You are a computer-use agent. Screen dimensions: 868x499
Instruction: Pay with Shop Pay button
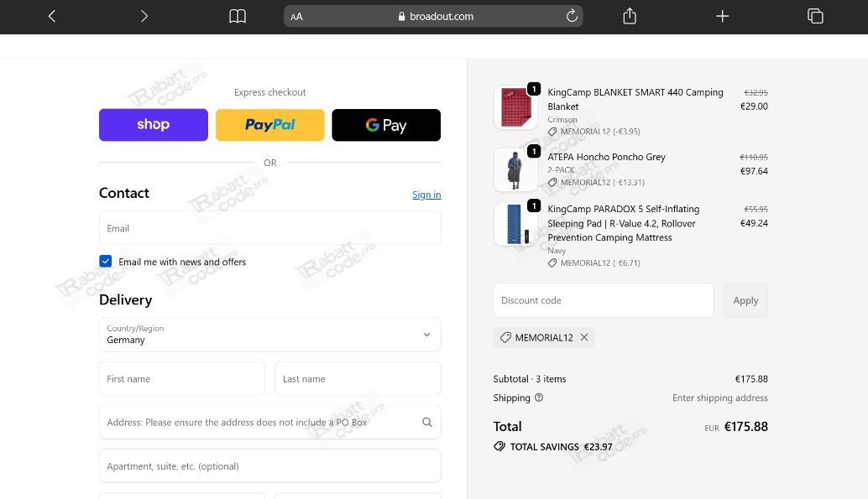pyautogui.click(x=154, y=125)
